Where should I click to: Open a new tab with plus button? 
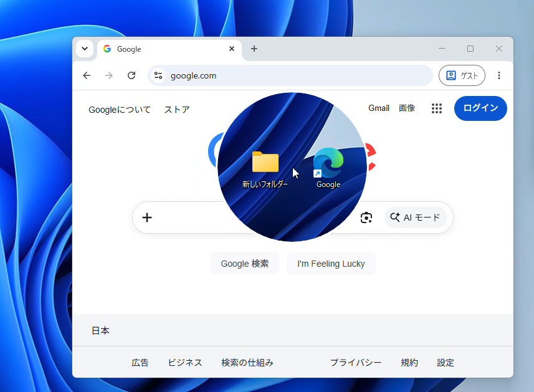[x=254, y=49]
